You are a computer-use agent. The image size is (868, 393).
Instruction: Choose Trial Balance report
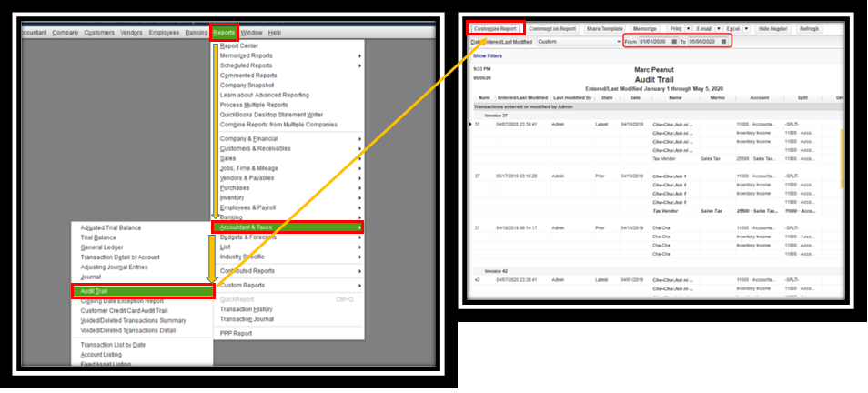click(x=98, y=237)
